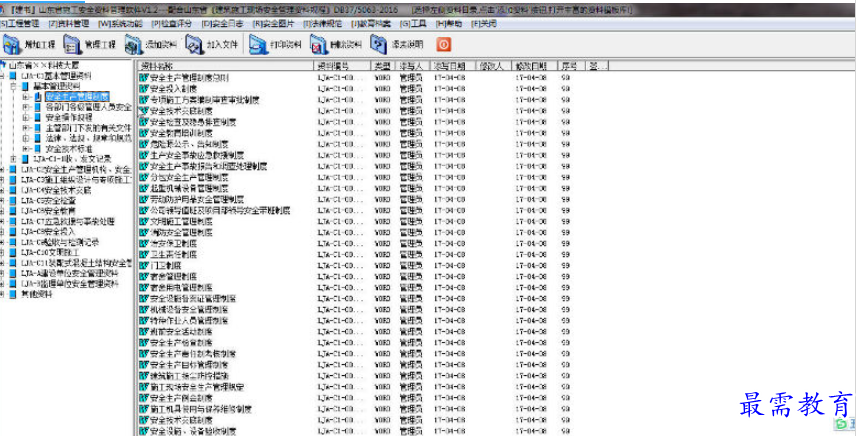Expand the 安全生产管理制度 tree node
This screenshot has height=436, width=861.
coord(26,97)
